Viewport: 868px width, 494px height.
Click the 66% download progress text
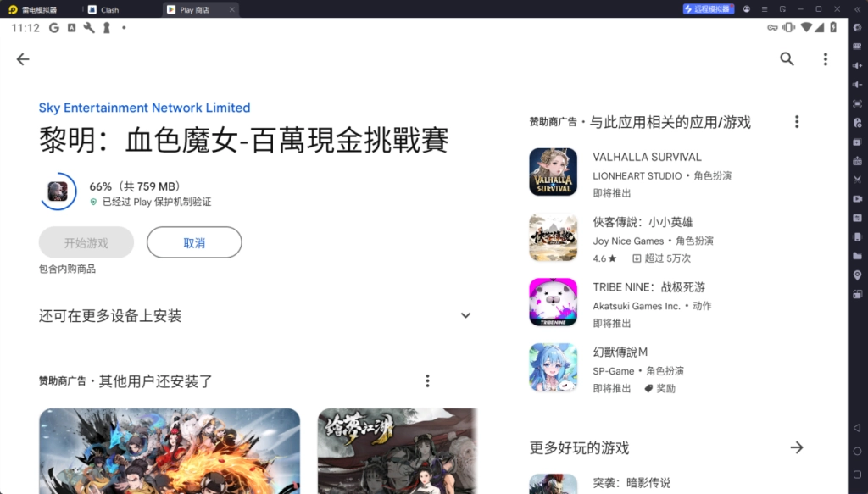click(x=135, y=186)
